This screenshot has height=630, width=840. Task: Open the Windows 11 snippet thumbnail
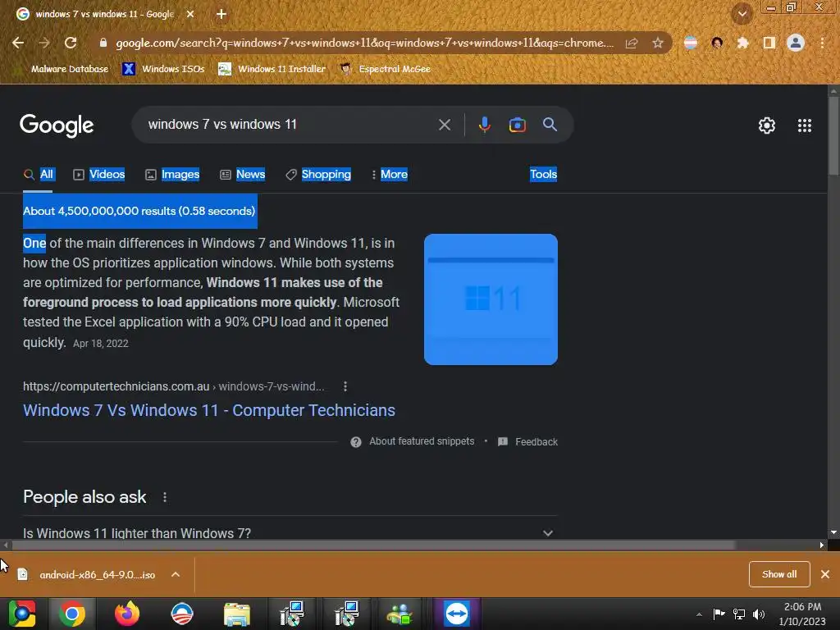491,299
